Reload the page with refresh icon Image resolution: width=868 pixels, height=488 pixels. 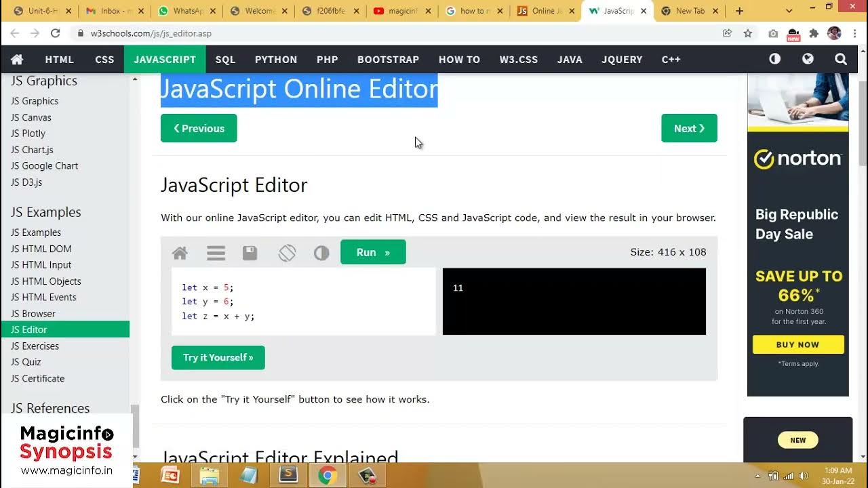(x=56, y=33)
